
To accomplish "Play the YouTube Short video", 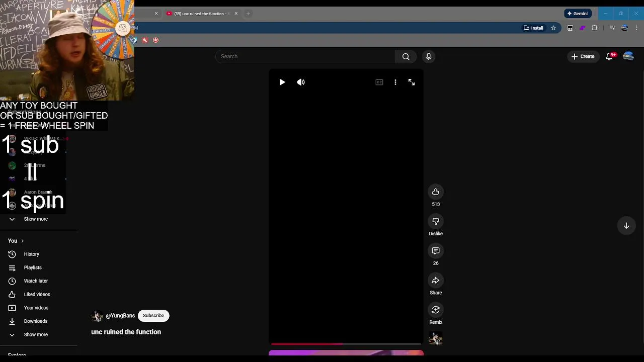I will [x=282, y=82].
